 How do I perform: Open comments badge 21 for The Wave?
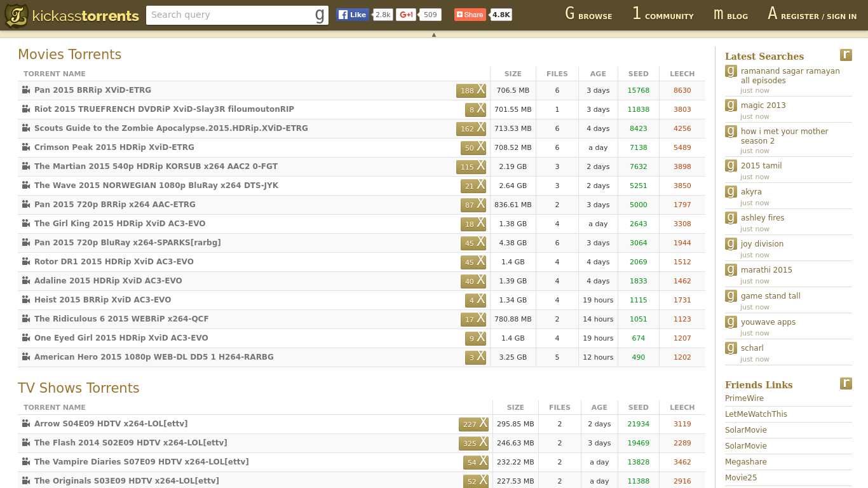coord(473,186)
